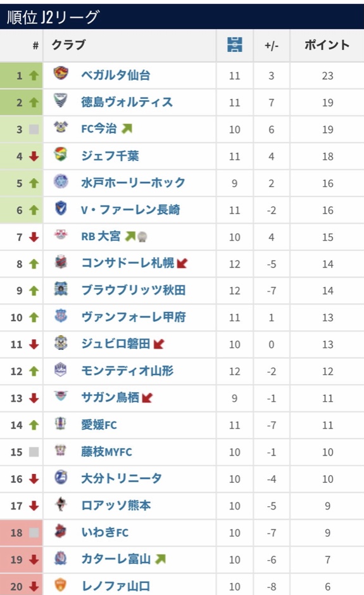Click the ポイント column header
The height and width of the screenshot is (595, 364).
[x=327, y=45]
